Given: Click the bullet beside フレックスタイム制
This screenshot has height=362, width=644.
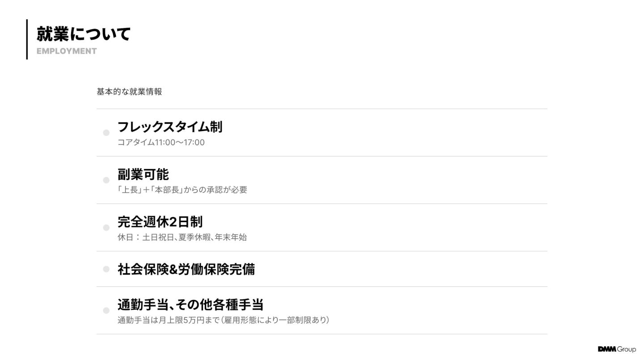Looking at the screenshot, I should point(106,133).
